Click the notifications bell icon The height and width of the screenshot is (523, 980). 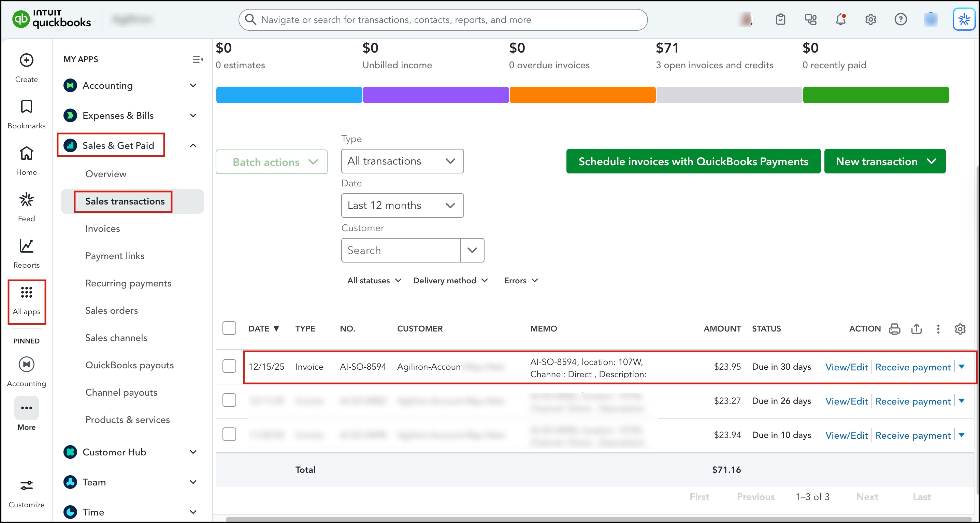tap(840, 19)
